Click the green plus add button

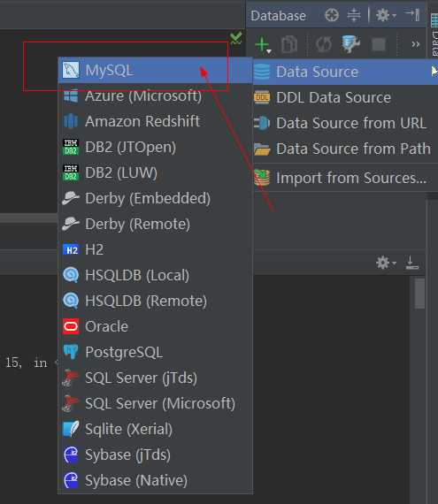263,45
